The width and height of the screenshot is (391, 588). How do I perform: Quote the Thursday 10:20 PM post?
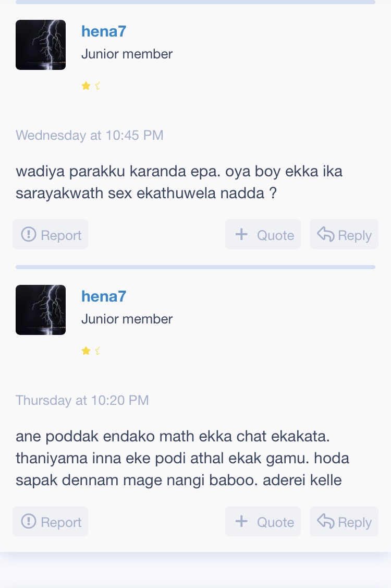click(x=263, y=521)
